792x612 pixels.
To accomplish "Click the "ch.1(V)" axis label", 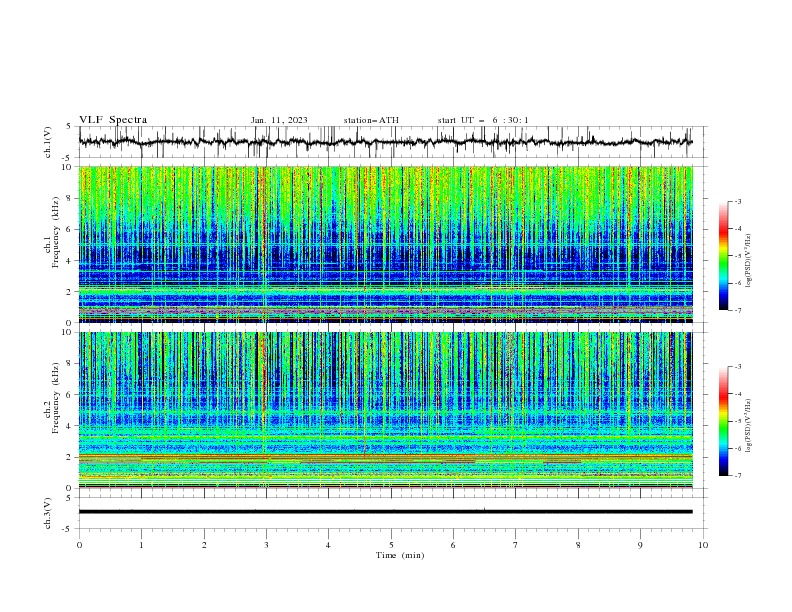I will pos(48,142).
